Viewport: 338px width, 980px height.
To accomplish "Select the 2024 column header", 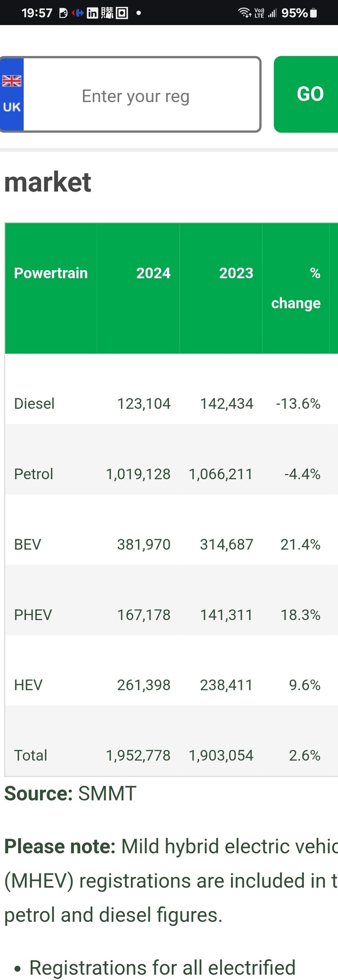I will [153, 273].
